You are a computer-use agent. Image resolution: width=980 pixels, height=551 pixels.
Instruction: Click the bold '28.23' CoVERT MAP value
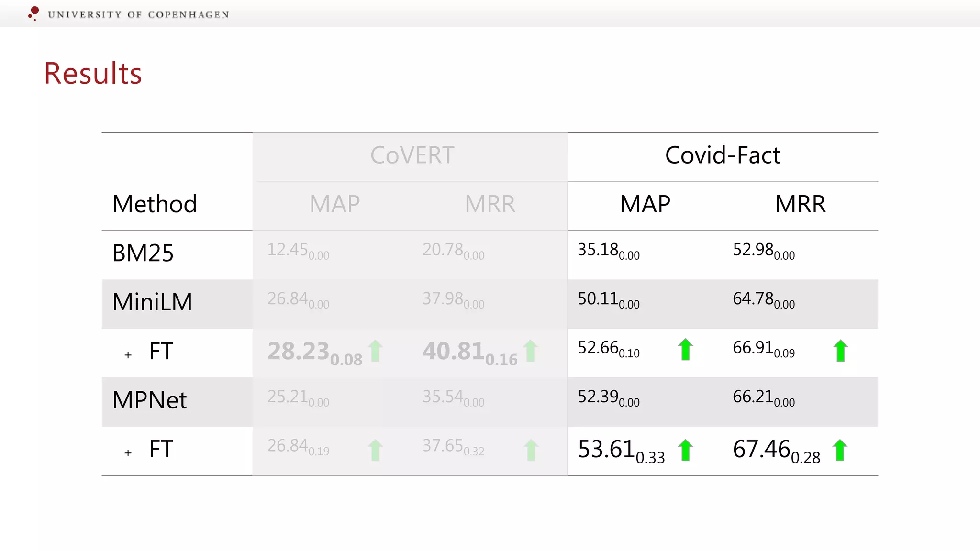(x=315, y=353)
